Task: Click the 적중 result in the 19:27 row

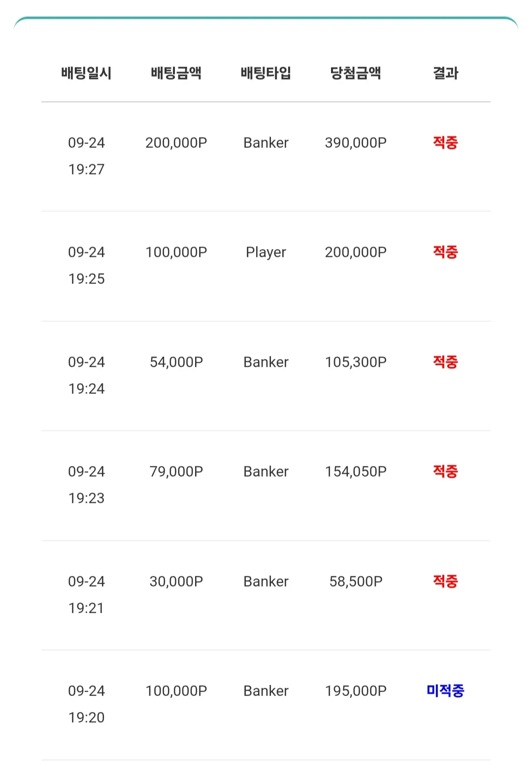Action: click(x=445, y=143)
